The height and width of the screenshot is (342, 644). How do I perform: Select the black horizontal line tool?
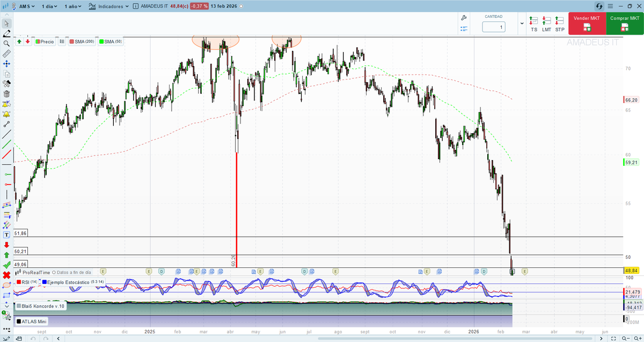coord(6,165)
